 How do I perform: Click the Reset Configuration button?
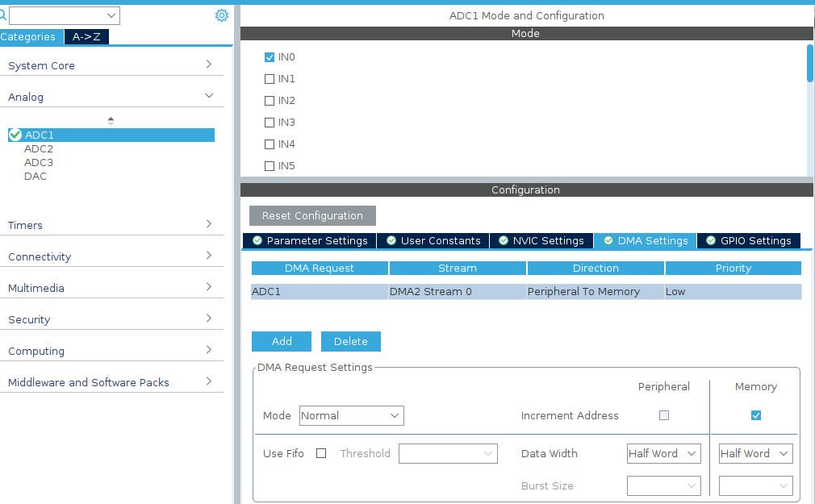[x=312, y=215]
